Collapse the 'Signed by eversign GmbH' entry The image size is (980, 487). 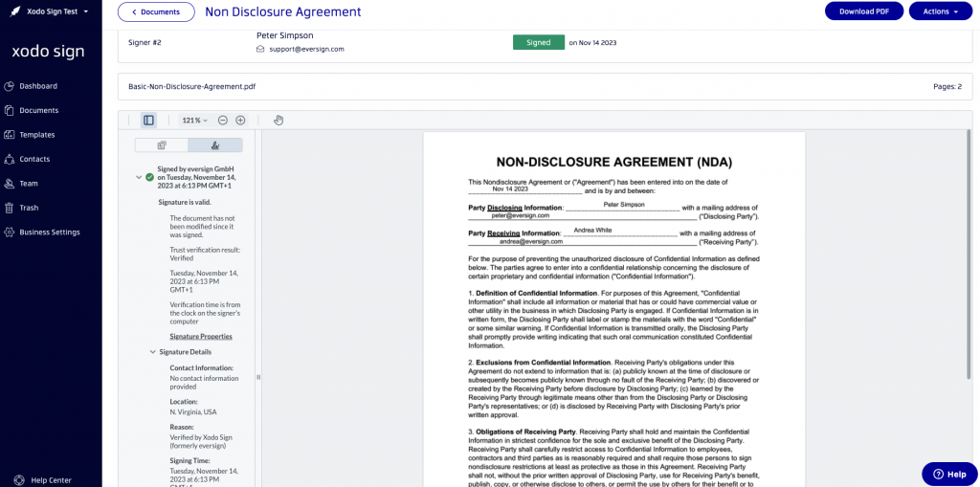point(138,177)
